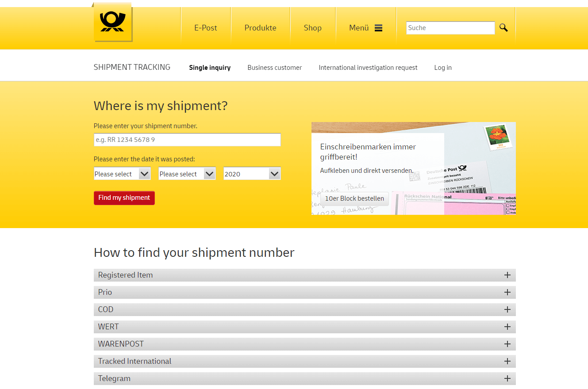Switch to the Business customer tab
This screenshot has width=588, height=389.
[x=274, y=67]
